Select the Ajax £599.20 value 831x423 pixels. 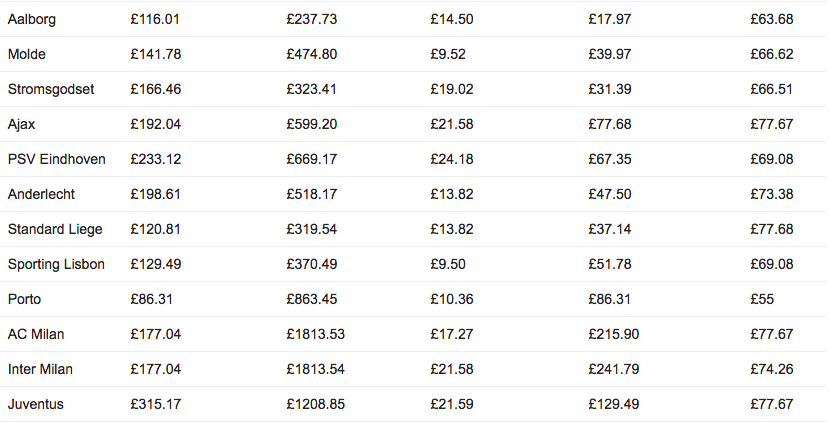(x=312, y=124)
